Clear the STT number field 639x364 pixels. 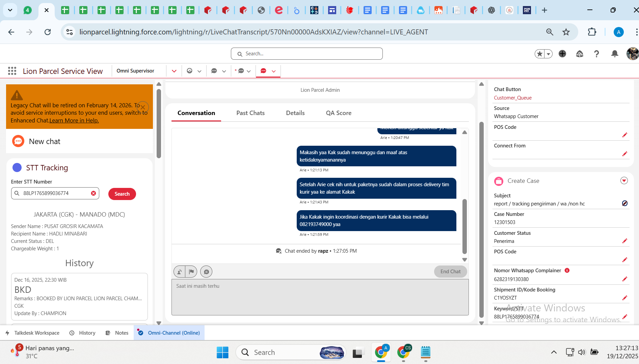94,193
